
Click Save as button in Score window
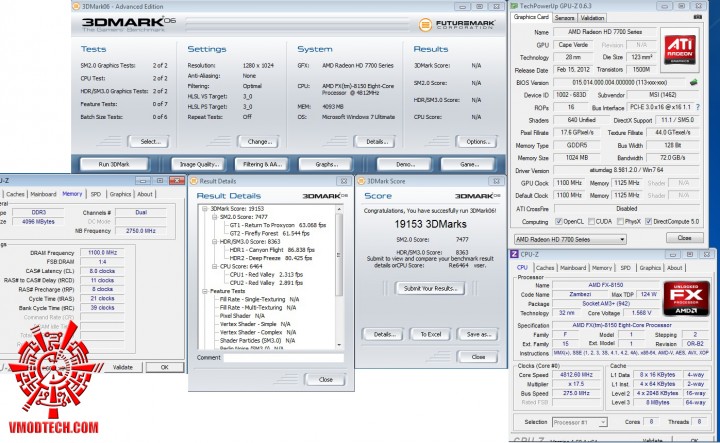pos(478,334)
